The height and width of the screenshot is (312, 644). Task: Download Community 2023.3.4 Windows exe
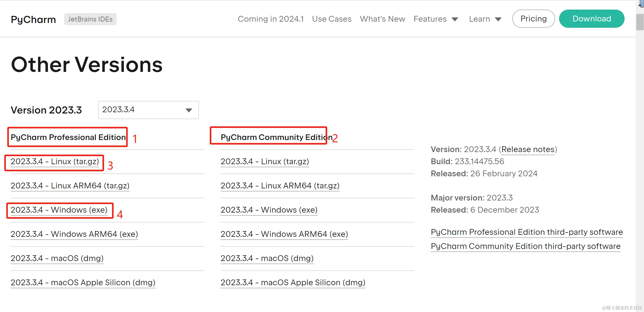[x=269, y=210]
